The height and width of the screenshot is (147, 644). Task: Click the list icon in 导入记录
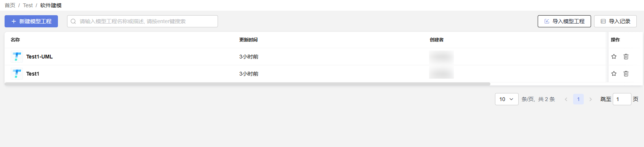point(603,21)
